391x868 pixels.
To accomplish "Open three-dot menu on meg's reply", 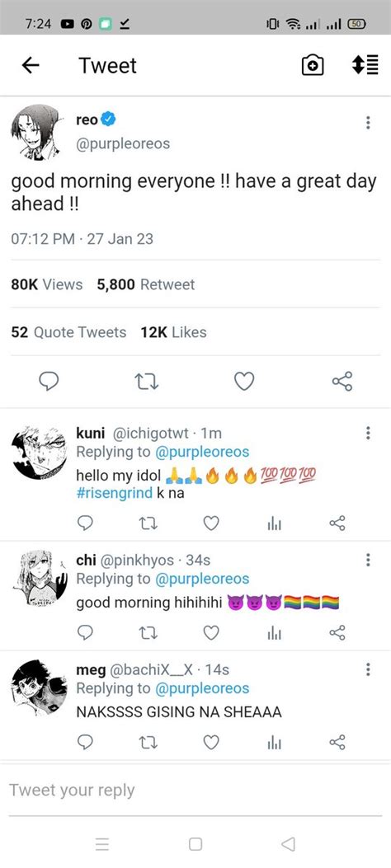I will point(368,670).
